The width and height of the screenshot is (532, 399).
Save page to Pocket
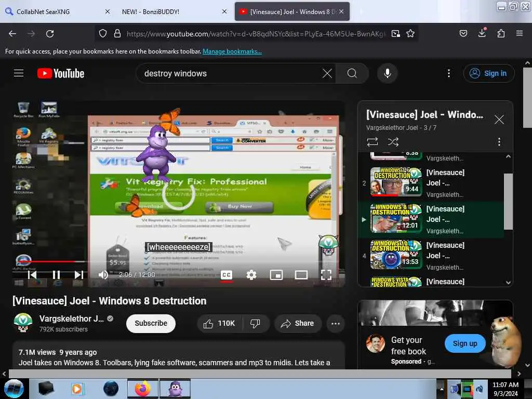pyautogui.click(x=463, y=33)
